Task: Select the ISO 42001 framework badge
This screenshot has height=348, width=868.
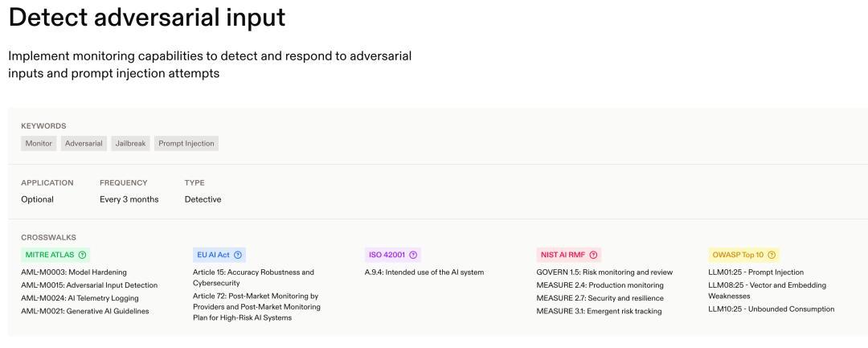Action: pos(393,255)
